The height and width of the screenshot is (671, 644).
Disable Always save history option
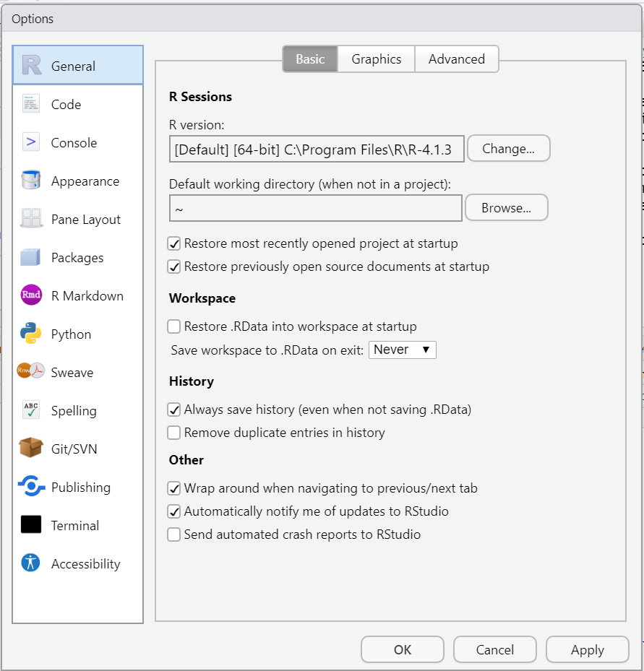(x=173, y=410)
